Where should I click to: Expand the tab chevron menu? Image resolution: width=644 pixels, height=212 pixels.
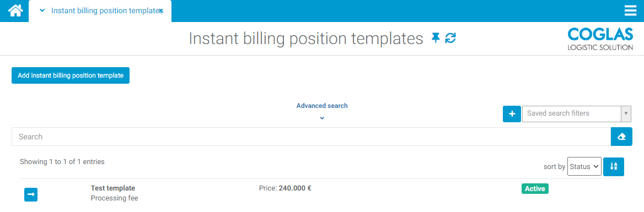42,10
